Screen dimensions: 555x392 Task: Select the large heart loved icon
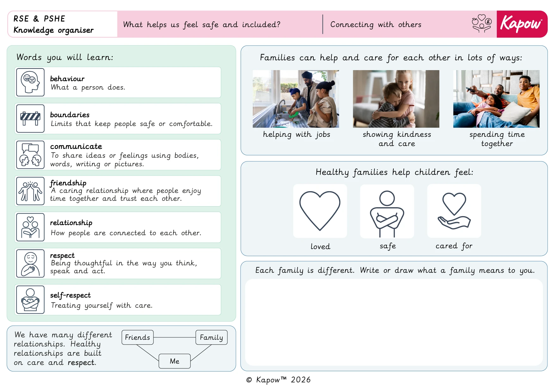[320, 211]
